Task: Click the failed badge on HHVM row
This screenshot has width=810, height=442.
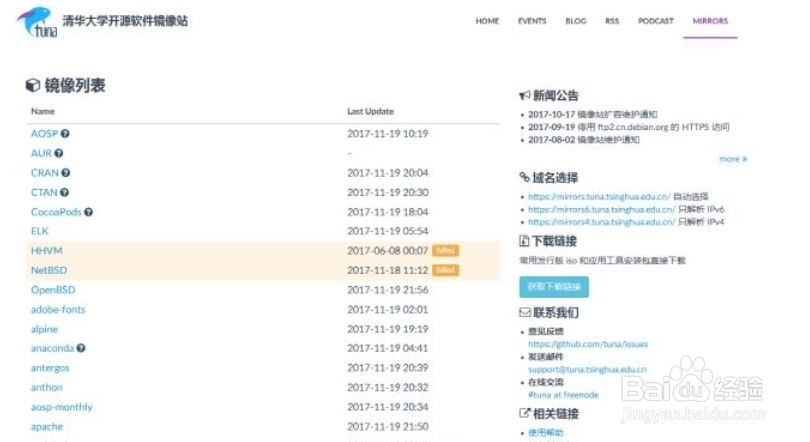Action: pyautogui.click(x=445, y=251)
